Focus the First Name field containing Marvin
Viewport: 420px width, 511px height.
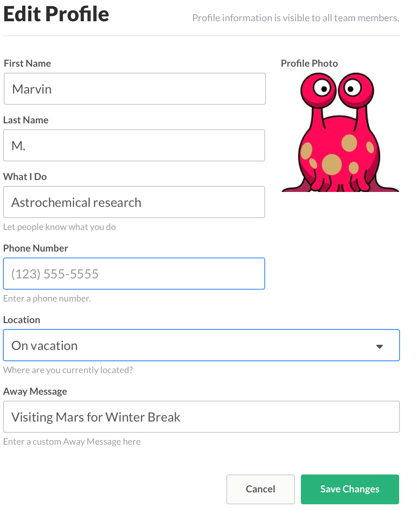134,89
